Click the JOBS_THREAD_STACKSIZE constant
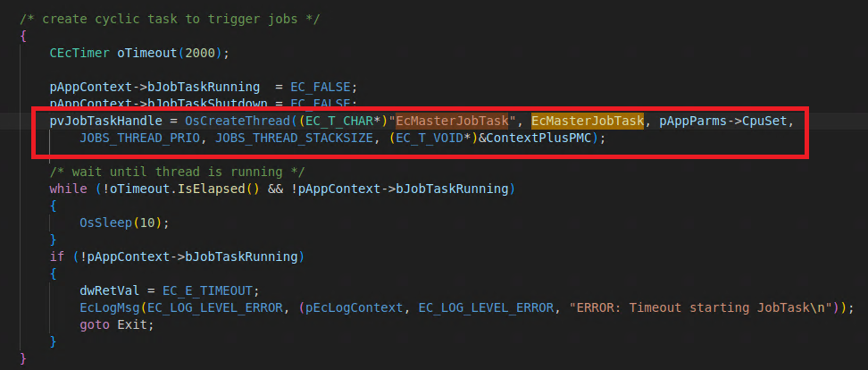 tap(296, 138)
